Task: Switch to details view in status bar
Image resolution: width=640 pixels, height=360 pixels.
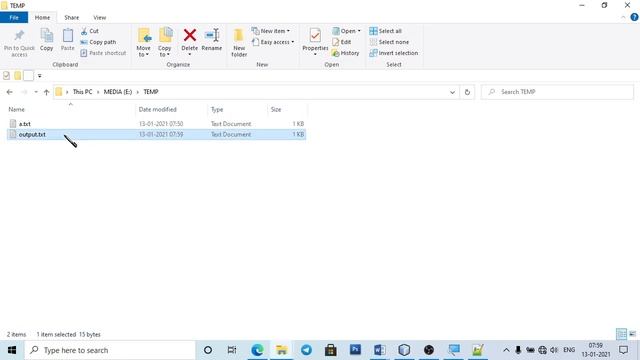Action: [622, 334]
